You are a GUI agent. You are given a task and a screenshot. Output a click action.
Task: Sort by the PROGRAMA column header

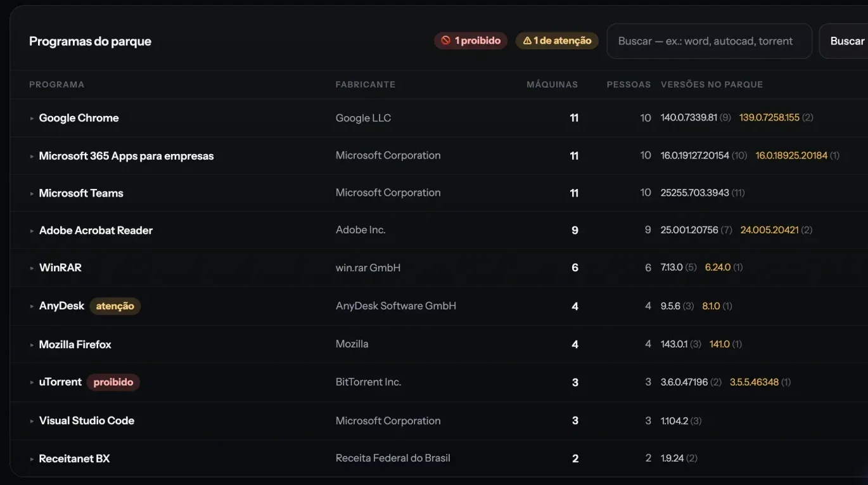[56, 84]
